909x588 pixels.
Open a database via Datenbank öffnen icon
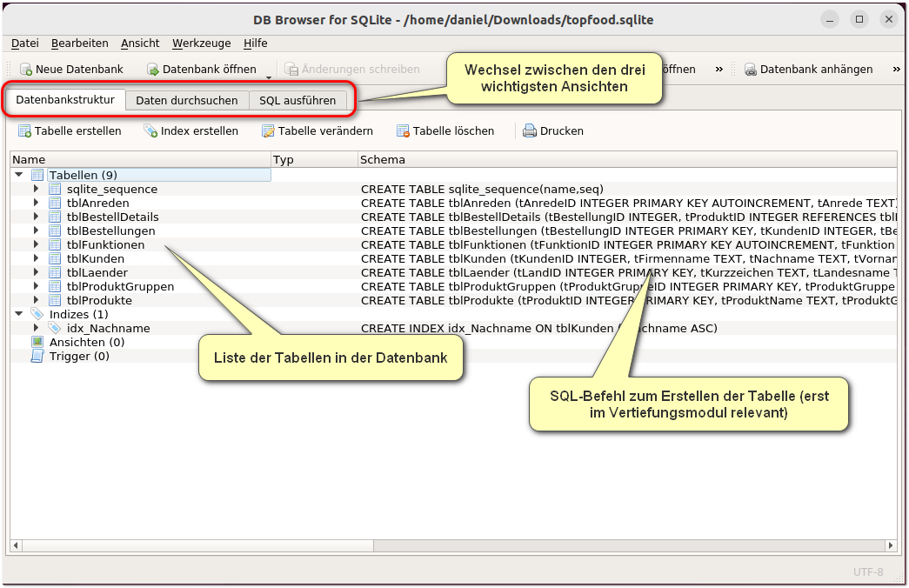(153, 70)
